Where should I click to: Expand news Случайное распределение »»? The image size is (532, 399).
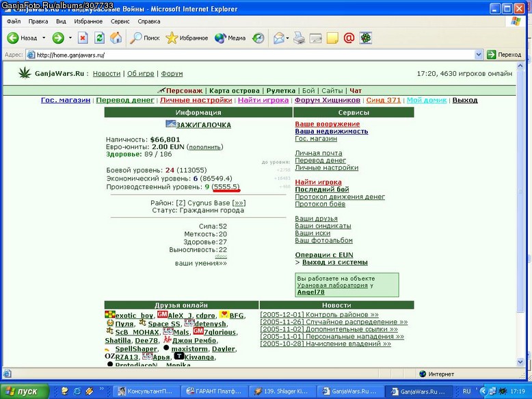tap(334, 322)
